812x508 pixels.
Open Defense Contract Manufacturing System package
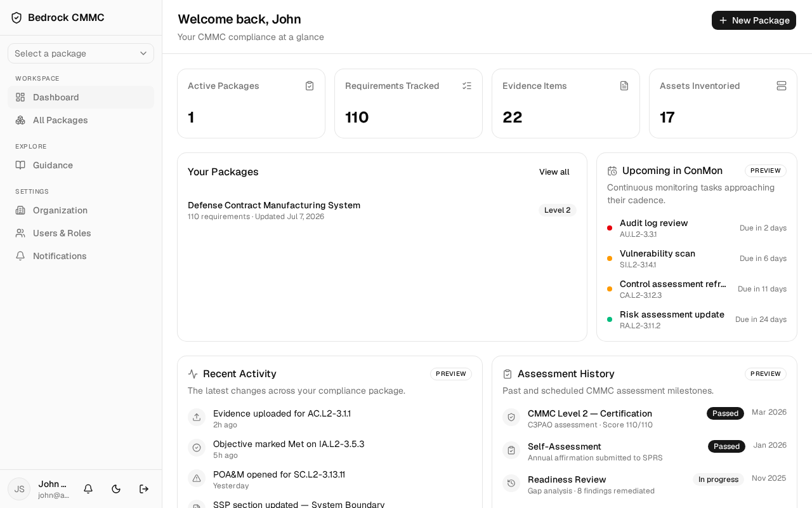[x=382, y=210]
